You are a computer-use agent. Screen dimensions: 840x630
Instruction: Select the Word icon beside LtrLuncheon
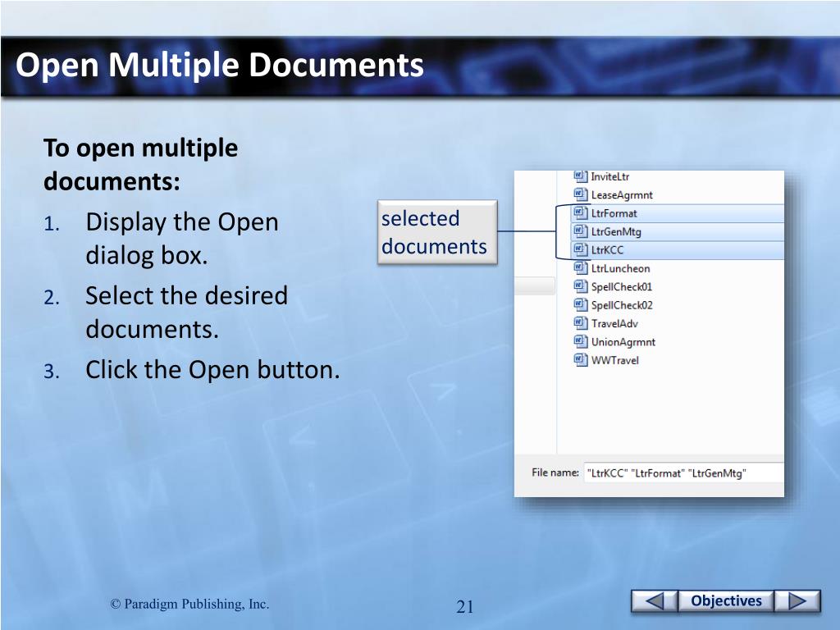point(580,268)
